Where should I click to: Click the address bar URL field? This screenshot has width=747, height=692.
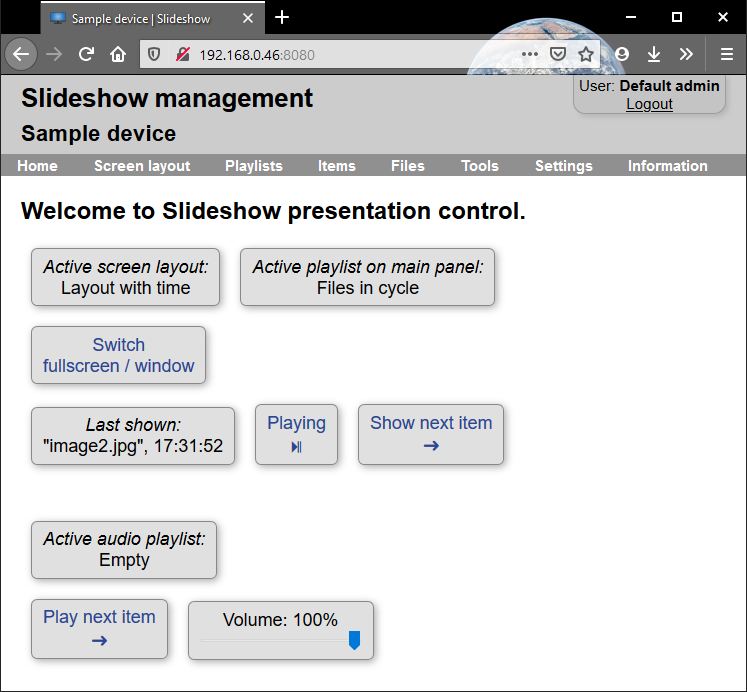[x=350, y=55]
